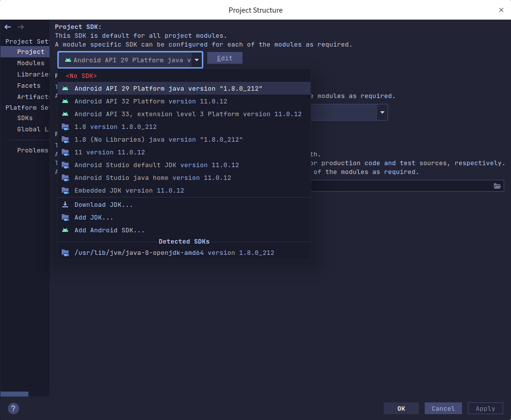
Task: Select Embedded JDK version 11.0.12
Action: pyautogui.click(x=184, y=191)
